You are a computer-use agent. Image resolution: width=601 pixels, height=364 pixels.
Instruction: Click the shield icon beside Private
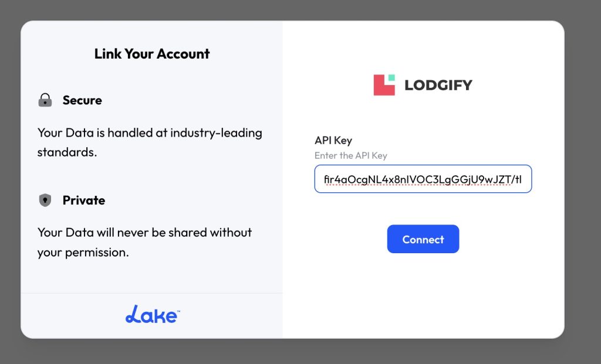(x=45, y=200)
